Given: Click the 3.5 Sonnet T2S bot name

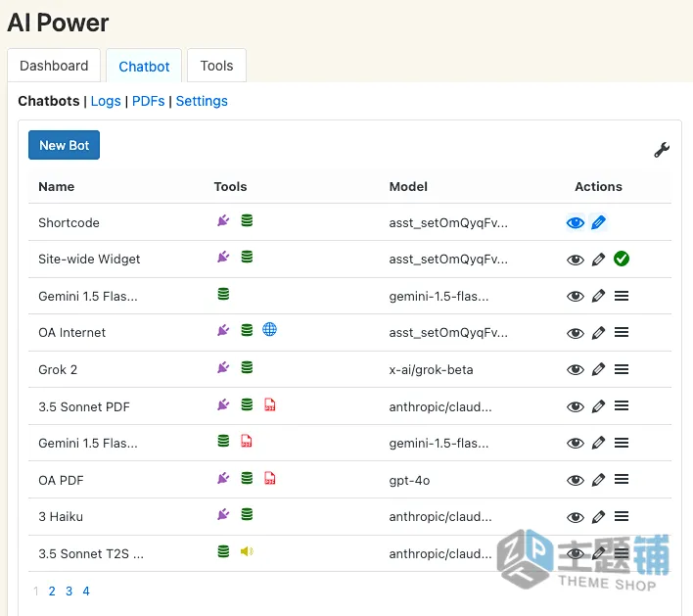Looking at the screenshot, I should click(x=91, y=553).
